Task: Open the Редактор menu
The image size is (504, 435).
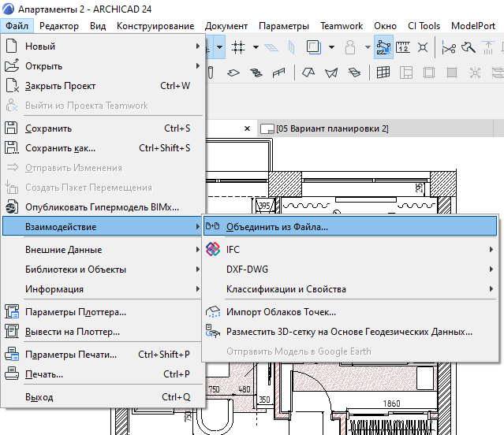Action: [x=59, y=26]
